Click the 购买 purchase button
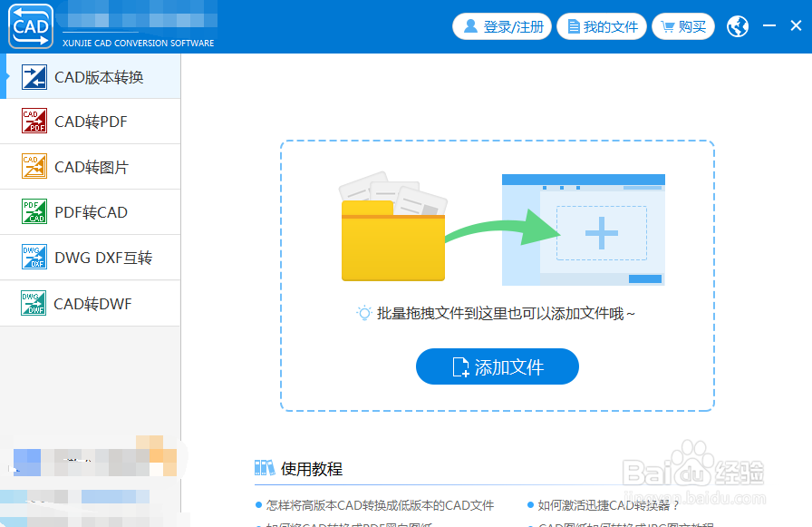This screenshot has width=812, height=527. 683,26
